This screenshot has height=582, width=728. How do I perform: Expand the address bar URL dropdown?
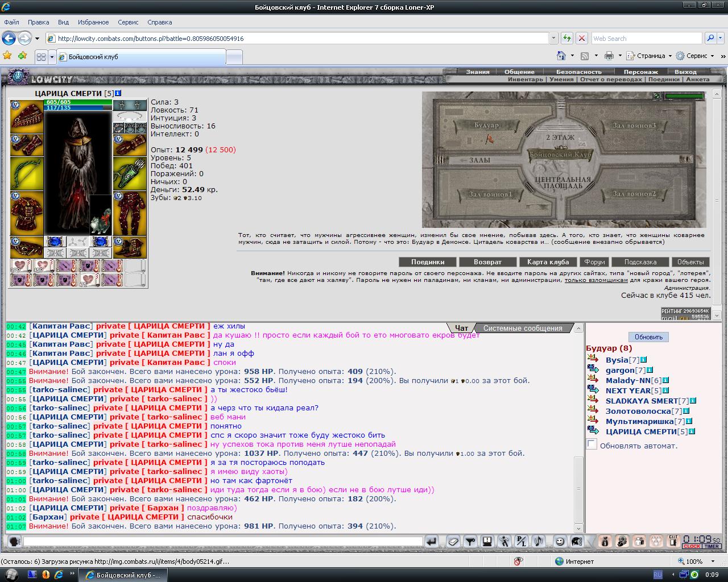[x=553, y=39]
